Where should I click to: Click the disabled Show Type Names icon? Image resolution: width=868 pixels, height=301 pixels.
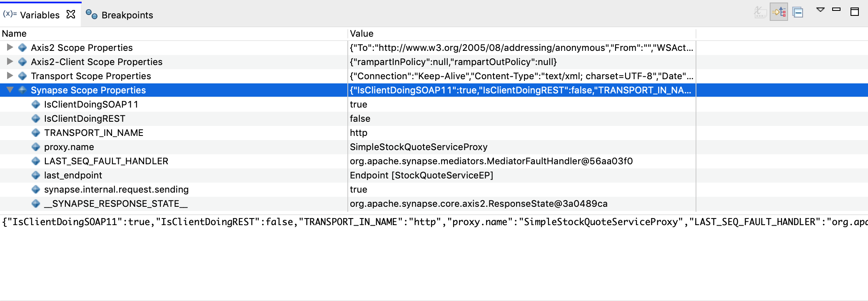click(x=760, y=12)
